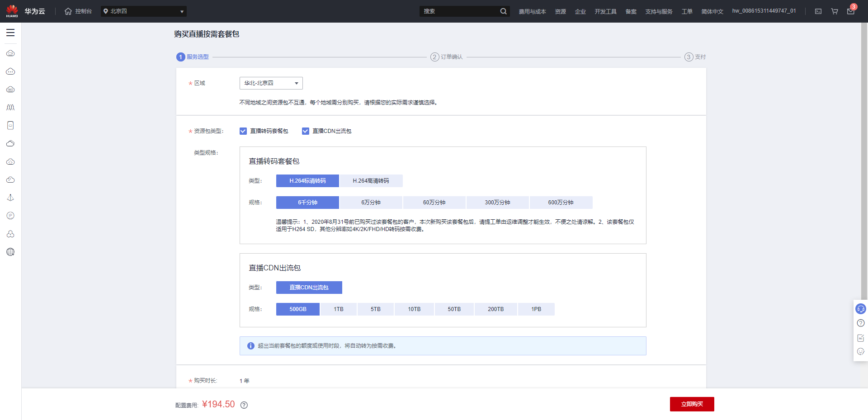Go to the 控制台 console link
The image size is (868, 420).
(84, 11)
